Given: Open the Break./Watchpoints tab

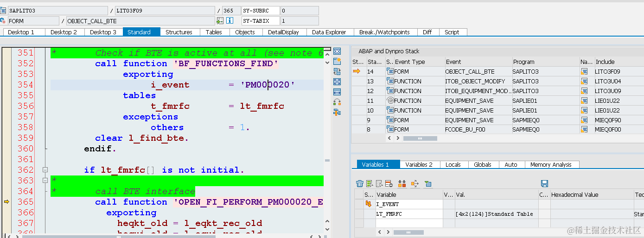Looking at the screenshot, I should (x=385, y=32).
